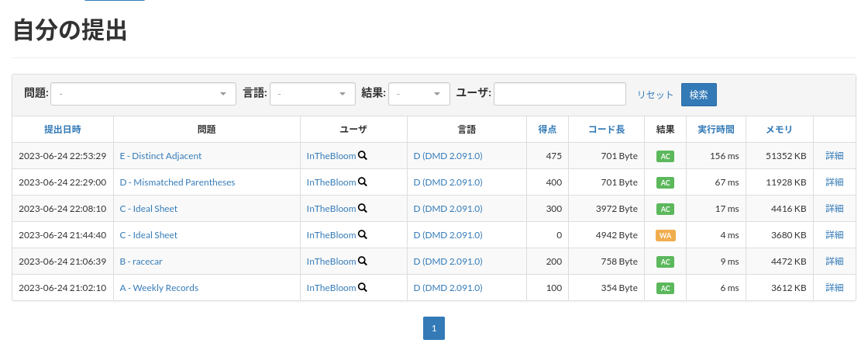Go to pagination page 1
868x350 pixels.
[434, 328]
